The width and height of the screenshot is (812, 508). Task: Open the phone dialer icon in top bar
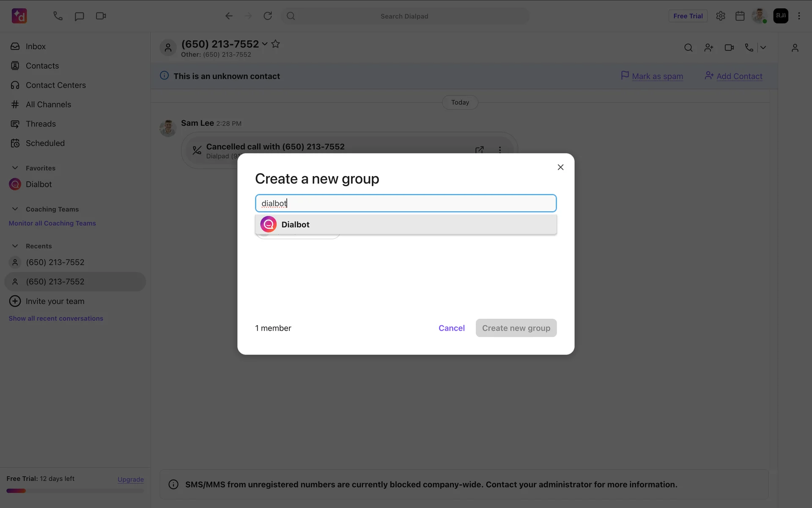coord(58,16)
